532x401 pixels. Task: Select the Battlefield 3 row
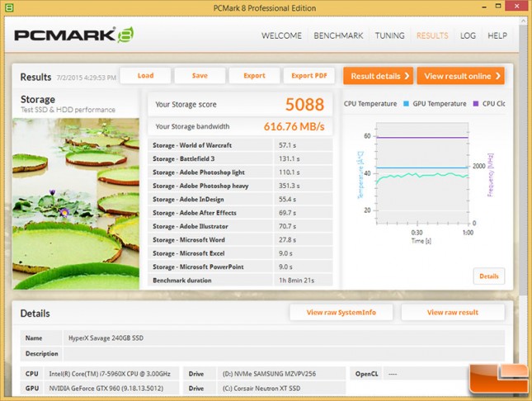[x=240, y=158]
